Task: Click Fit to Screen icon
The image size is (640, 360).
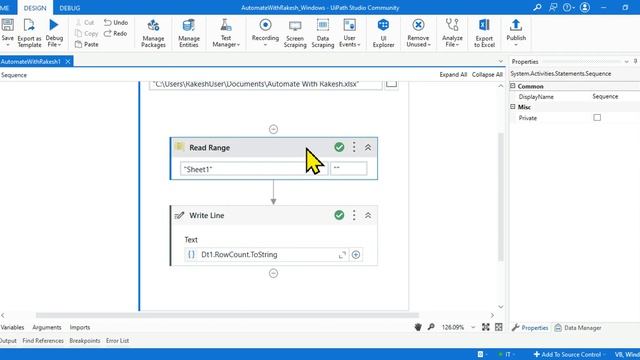Action: click(485, 327)
